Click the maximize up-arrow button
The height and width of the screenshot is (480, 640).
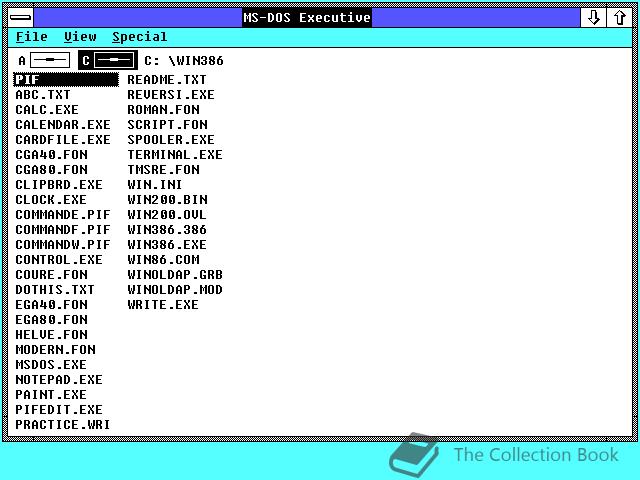pyautogui.click(x=620, y=18)
